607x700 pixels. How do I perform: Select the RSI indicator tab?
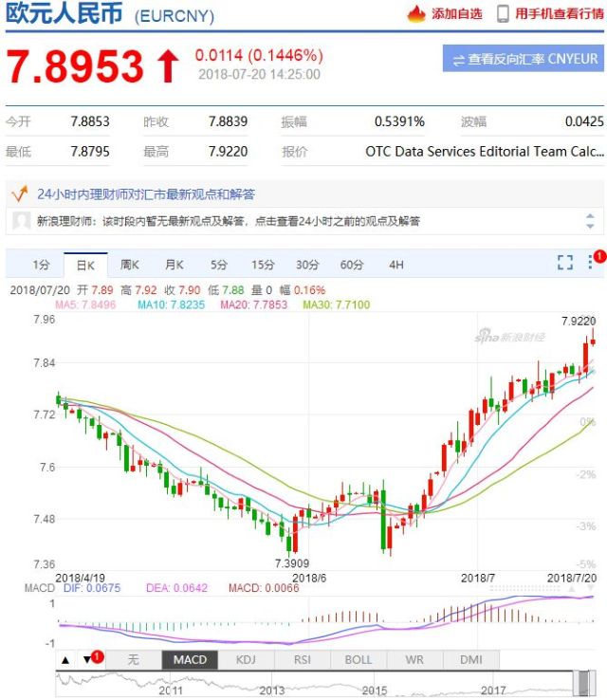click(x=303, y=659)
